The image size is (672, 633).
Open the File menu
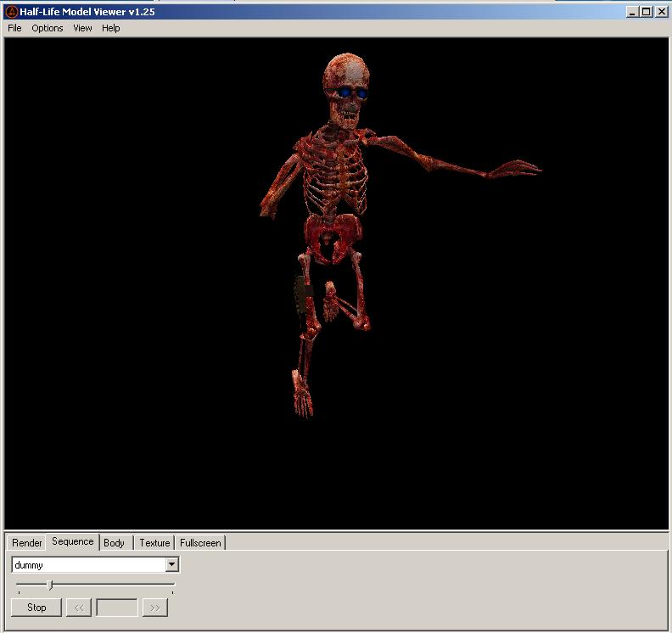click(14, 28)
